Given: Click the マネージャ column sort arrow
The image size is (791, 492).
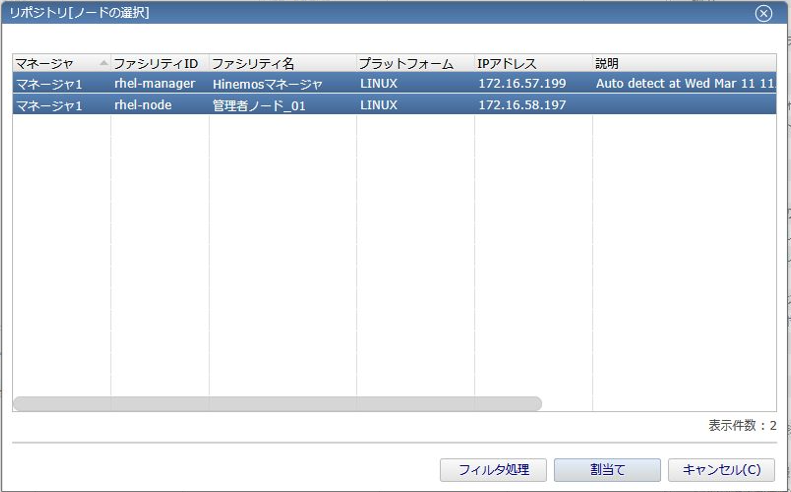Looking at the screenshot, I should coord(103,63).
